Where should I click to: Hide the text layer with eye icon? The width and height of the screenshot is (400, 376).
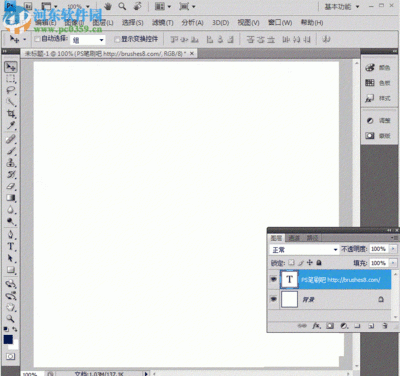point(273,279)
